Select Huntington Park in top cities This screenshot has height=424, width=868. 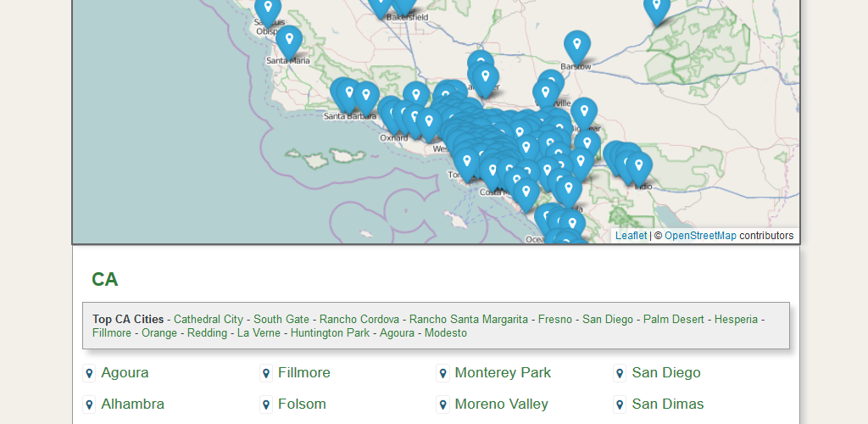coord(330,333)
